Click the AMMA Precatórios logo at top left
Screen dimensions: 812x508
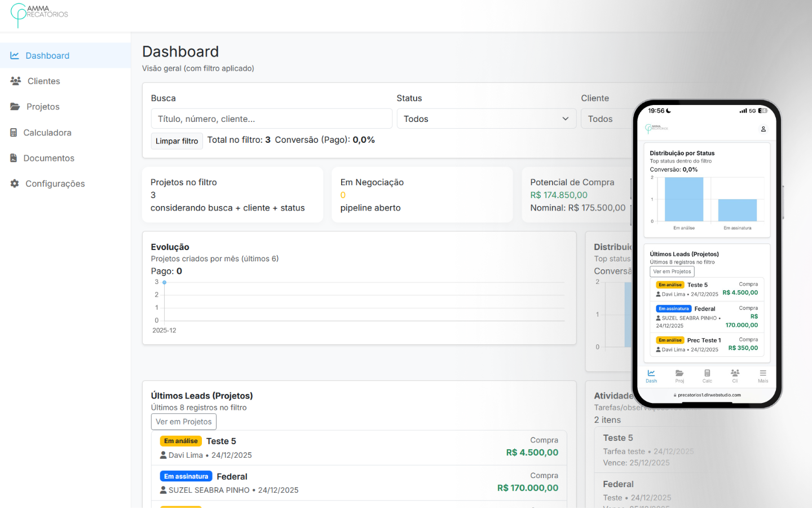pos(39,14)
